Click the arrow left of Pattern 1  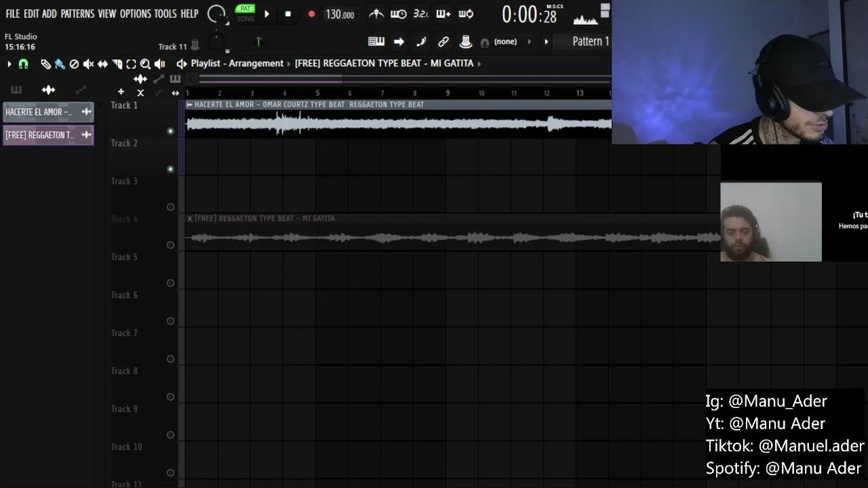[x=546, y=42]
